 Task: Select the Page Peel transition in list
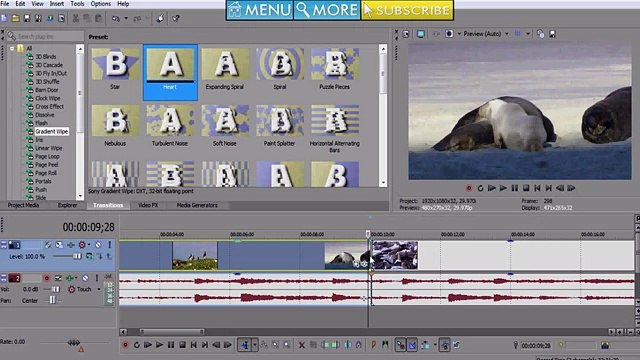coord(47,164)
